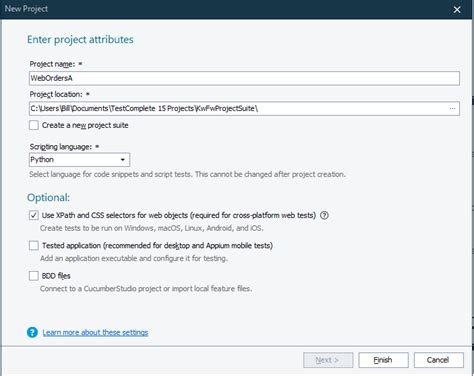474x376 pixels.
Task: Enable Create a new project suite checkbox
Action: point(34,125)
